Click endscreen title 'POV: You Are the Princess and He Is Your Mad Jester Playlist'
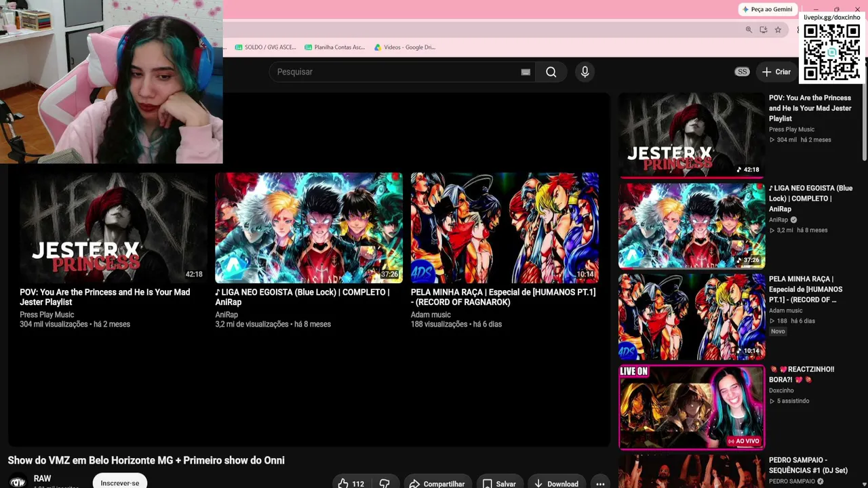The image size is (868, 488). [105, 297]
